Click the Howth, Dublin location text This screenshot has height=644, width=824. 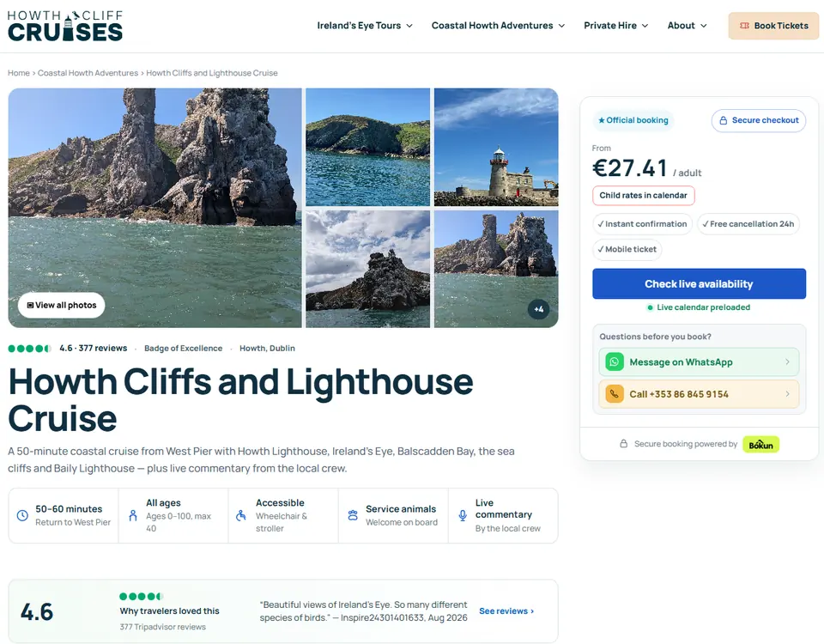click(267, 348)
